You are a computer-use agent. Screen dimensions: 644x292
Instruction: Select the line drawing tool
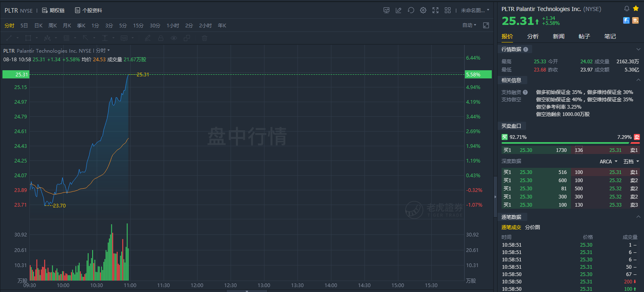point(9,38)
